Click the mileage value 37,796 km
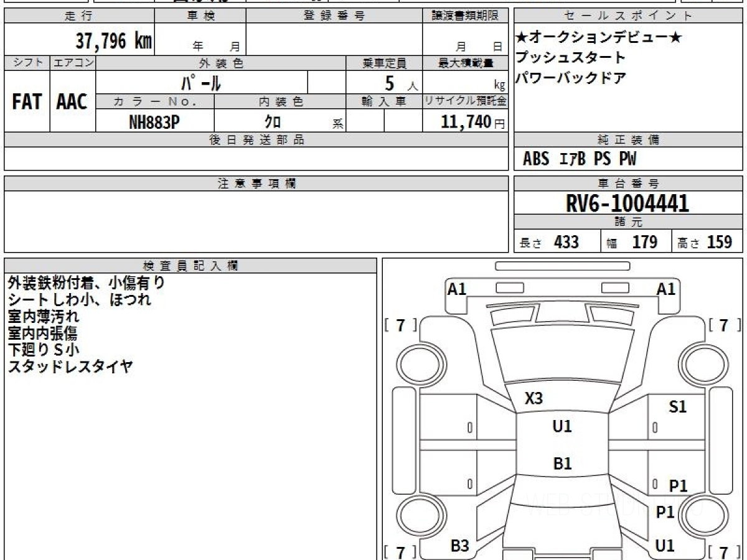 (115, 42)
